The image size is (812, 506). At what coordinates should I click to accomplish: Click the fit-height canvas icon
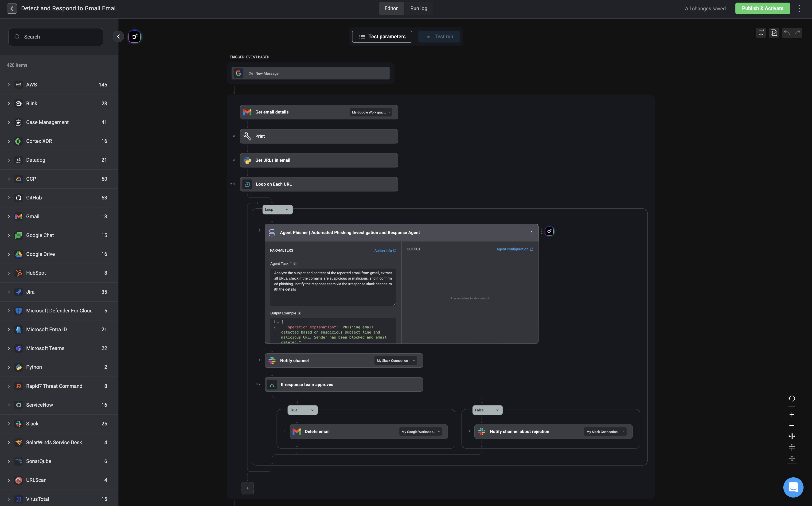click(x=792, y=448)
